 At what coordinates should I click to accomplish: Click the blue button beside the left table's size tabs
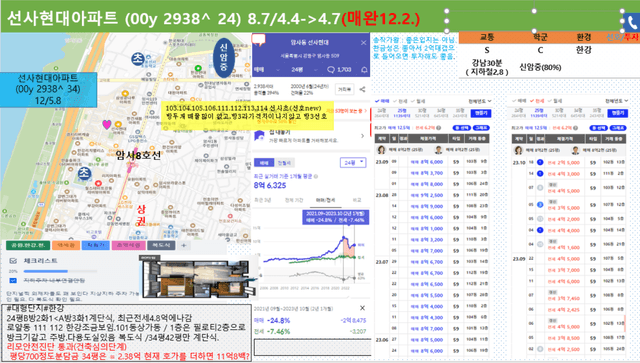pos(480,113)
